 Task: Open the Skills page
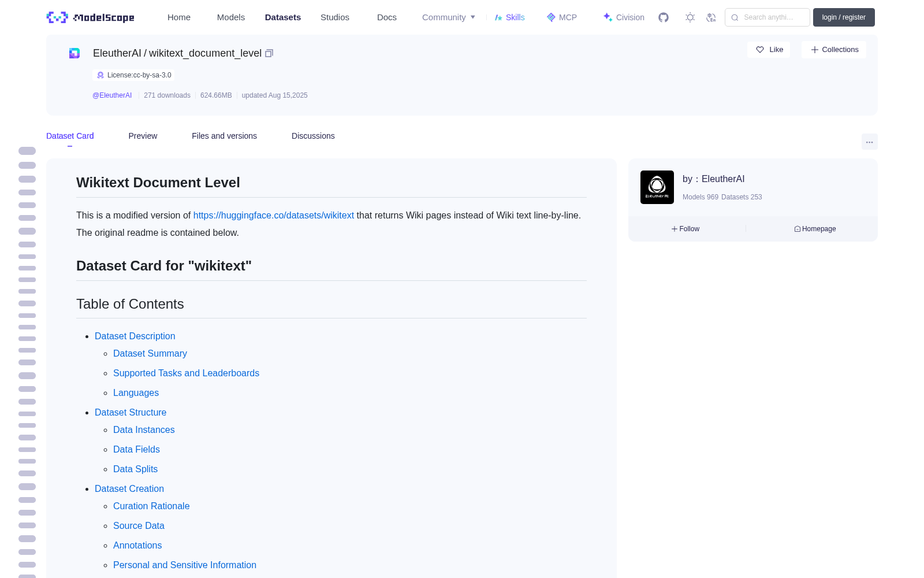point(509,17)
